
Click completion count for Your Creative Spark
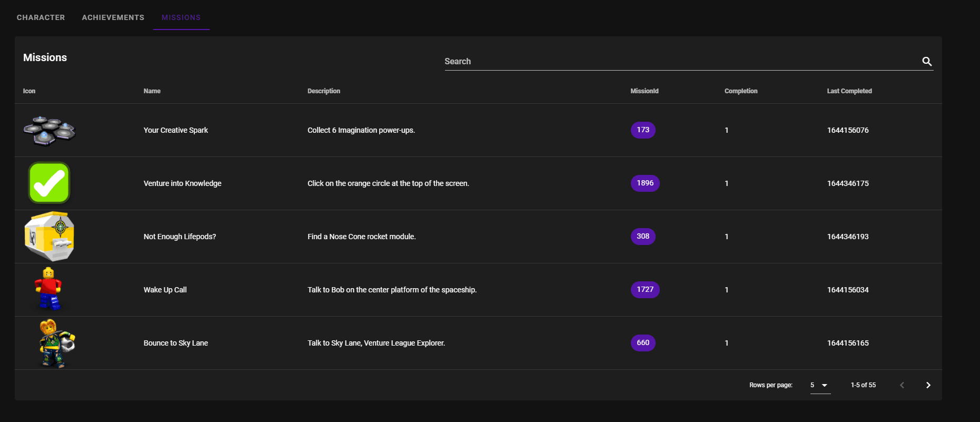[x=727, y=130]
